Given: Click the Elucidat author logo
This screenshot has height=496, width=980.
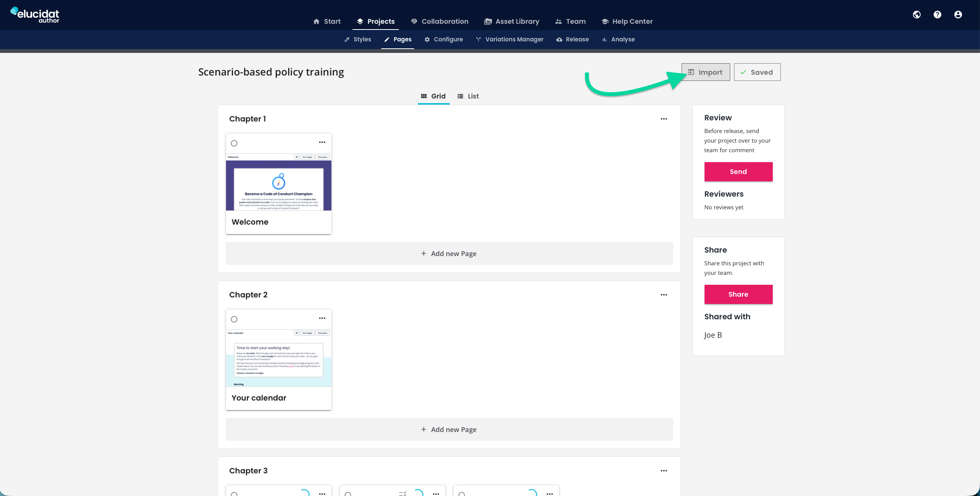Looking at the screenshot, I should point(35,15).
